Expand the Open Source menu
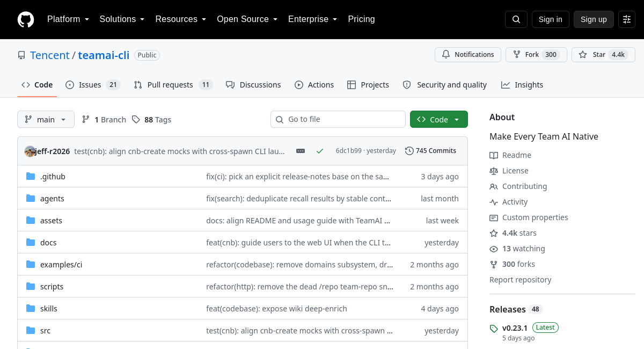644x349 pixels. 247,19
